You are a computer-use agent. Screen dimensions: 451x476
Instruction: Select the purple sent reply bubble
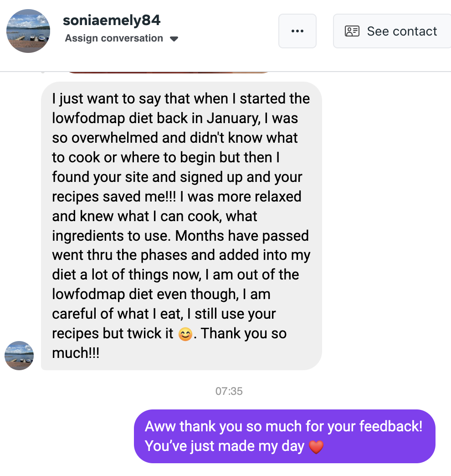[284, 436]
